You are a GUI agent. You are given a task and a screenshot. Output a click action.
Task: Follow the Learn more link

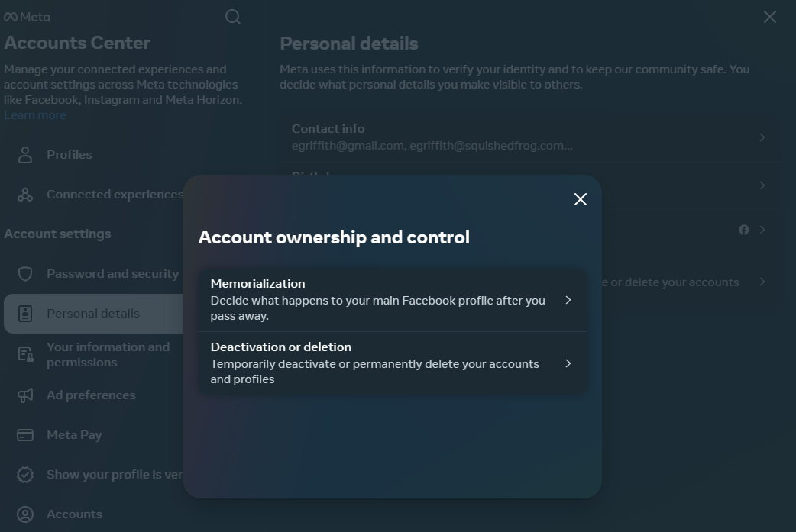click(35, 115)
